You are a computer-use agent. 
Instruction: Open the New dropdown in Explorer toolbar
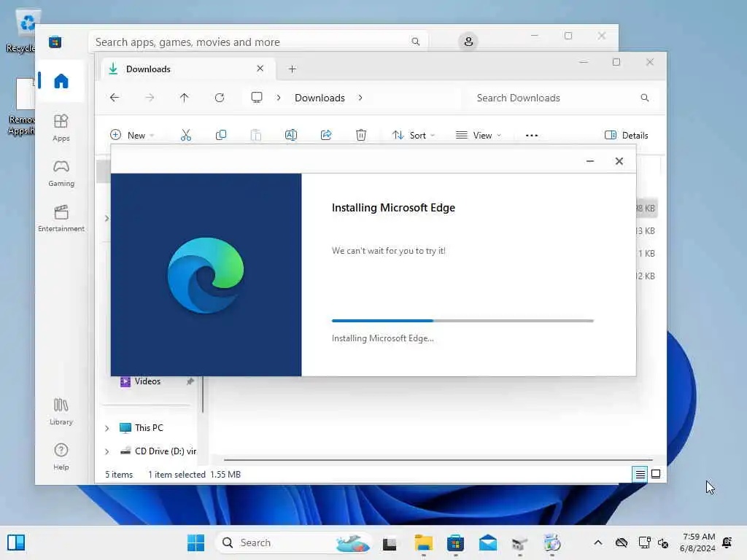pyautogui.click(x=132, y=135)
